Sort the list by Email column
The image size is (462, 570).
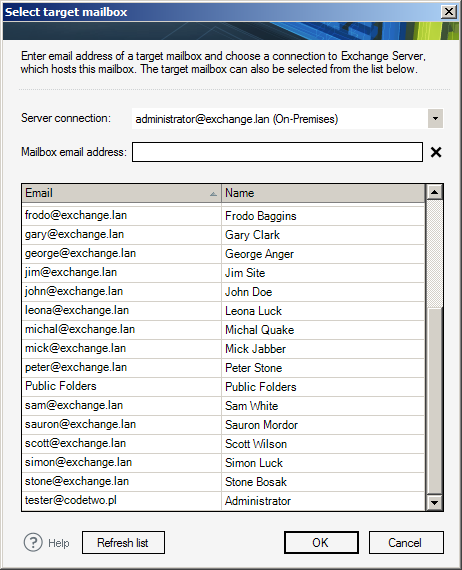(121, 193)
